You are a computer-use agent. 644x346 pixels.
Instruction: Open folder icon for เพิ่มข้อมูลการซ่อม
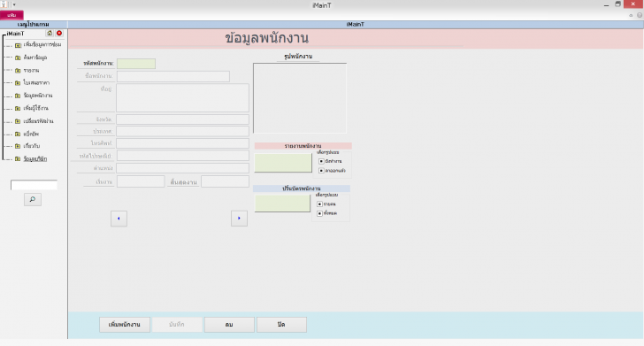point(18,45)
